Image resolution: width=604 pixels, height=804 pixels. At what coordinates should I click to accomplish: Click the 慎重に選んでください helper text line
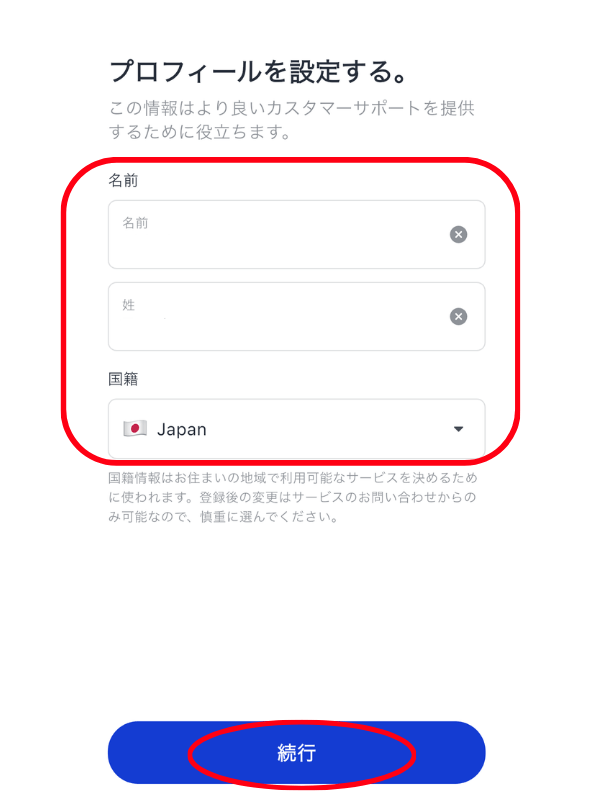(223, 517)
